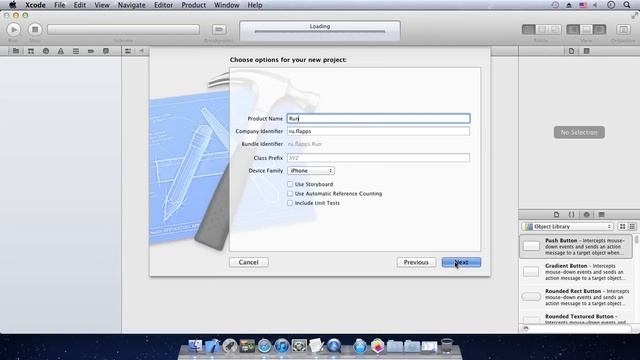Viewport: 640px width, 360px height.
Task: Click the Product Name text field
Action: (x=378, y=118)
